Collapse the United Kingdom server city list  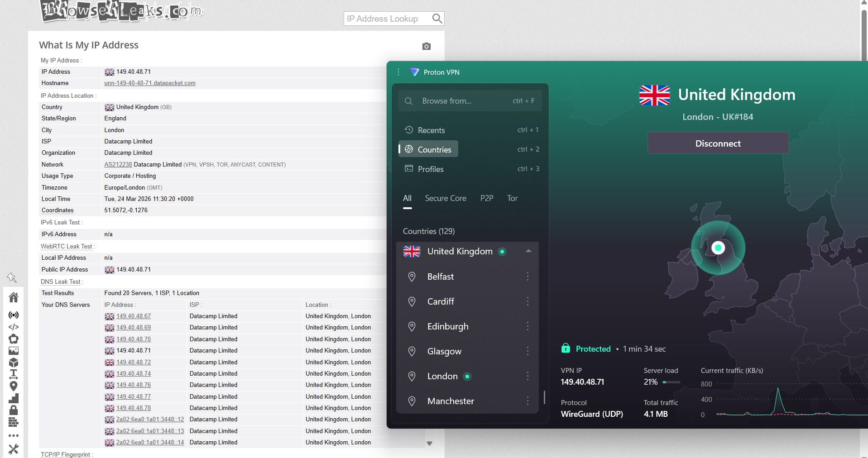(528, 251)
